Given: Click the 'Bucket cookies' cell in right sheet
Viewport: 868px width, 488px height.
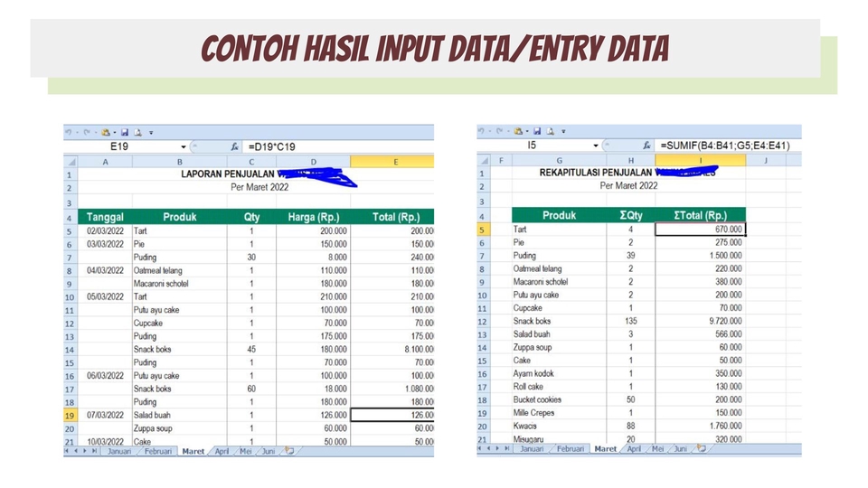Looking at the screenshot, I should 559,400.
